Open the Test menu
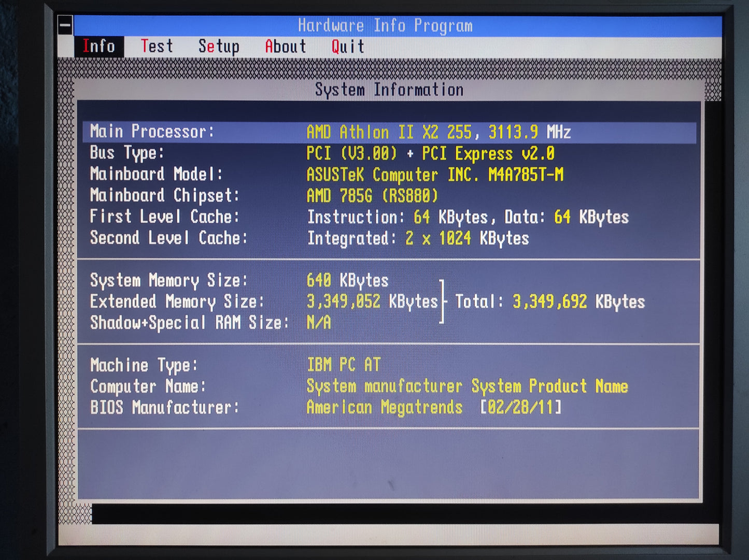 point(157,47)
